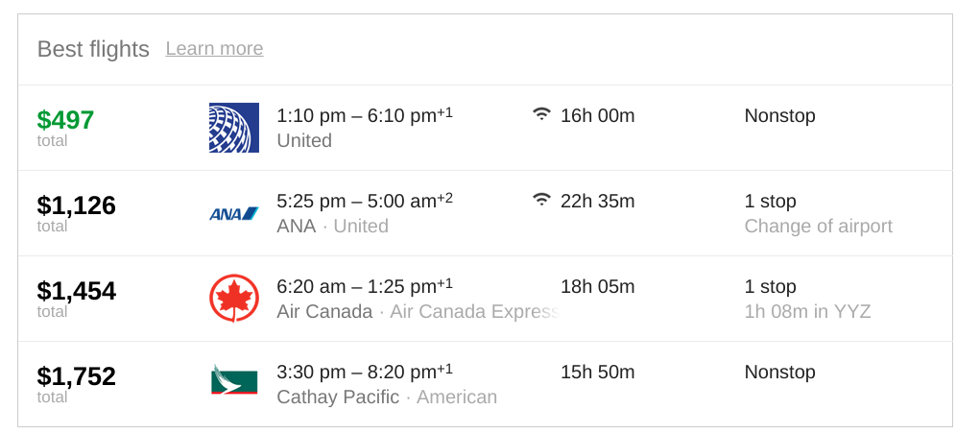
Task: Open the Learn more link
Action: pos(214,48)
